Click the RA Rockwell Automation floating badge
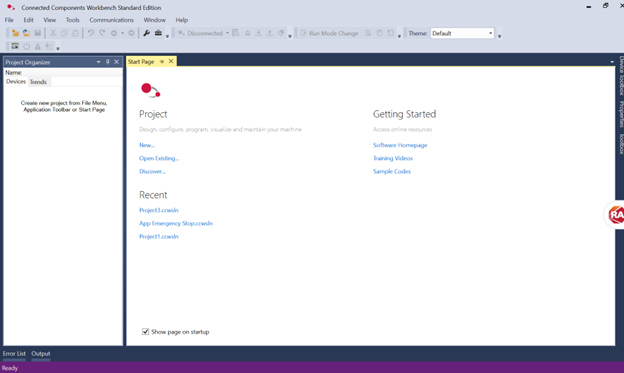 coord(615,215)
